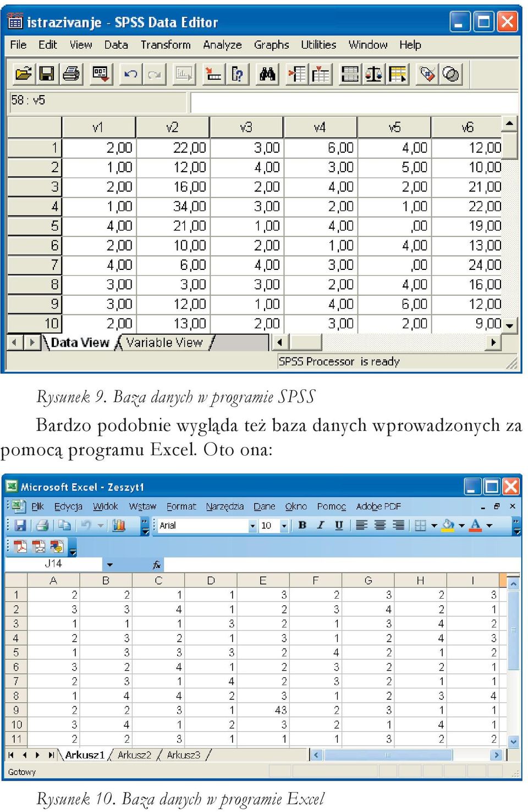The height and width of the screenshot is (812, 528).
Task: Open the Dialog Recall tool in SPSS
Action: (x=101, y=74)
